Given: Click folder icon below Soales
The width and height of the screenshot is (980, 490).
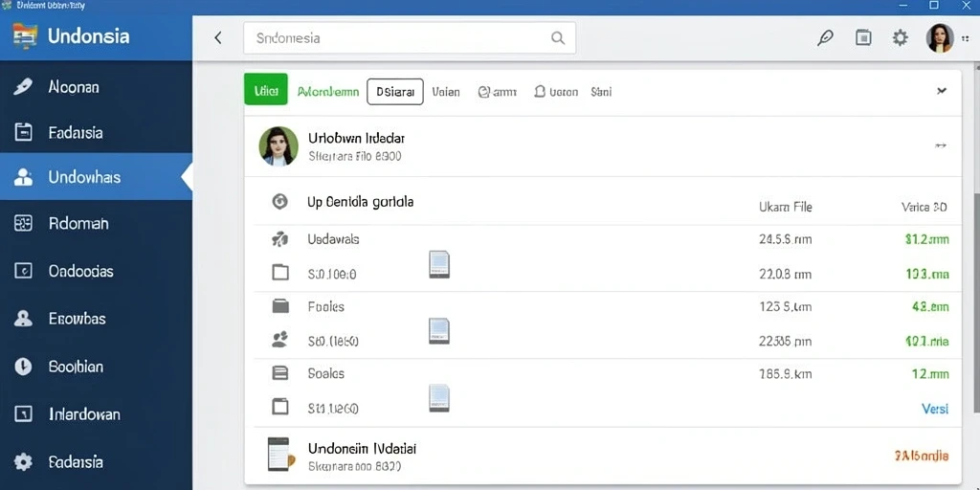Looking at the screenshot, I should 280,407.
